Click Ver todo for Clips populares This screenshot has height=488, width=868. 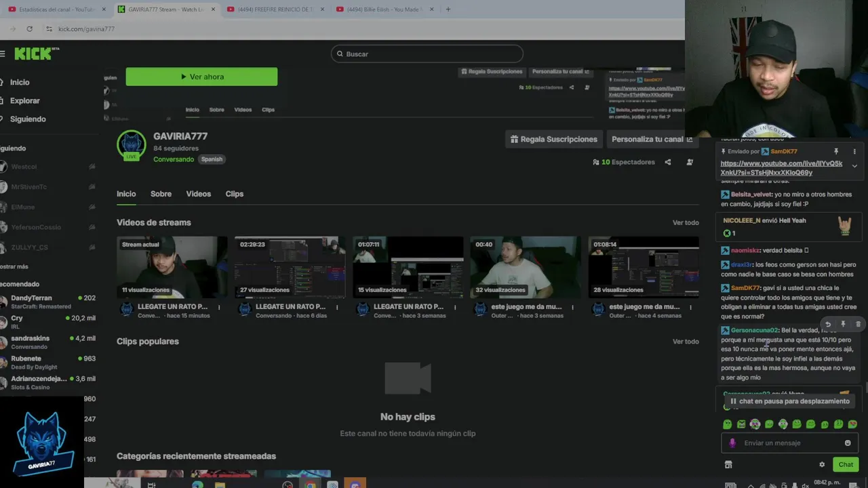click(x=686, y=342)
